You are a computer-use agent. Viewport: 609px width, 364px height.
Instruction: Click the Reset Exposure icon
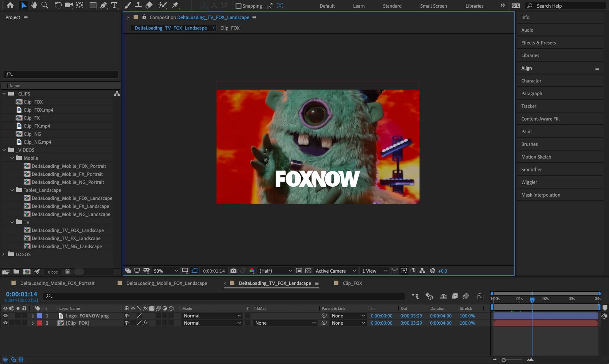pyautogui.click(x=432, y=271)
